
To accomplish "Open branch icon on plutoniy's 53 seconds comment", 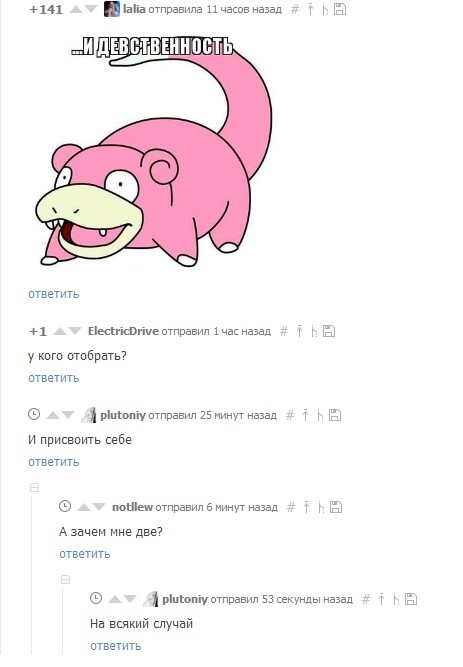I will tap(396, 599).
